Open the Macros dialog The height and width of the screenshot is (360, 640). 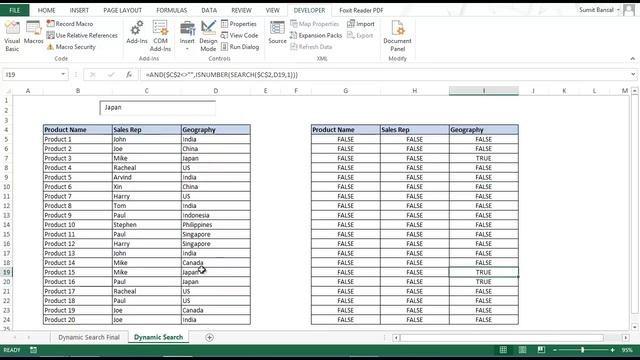tap(33, 33)
